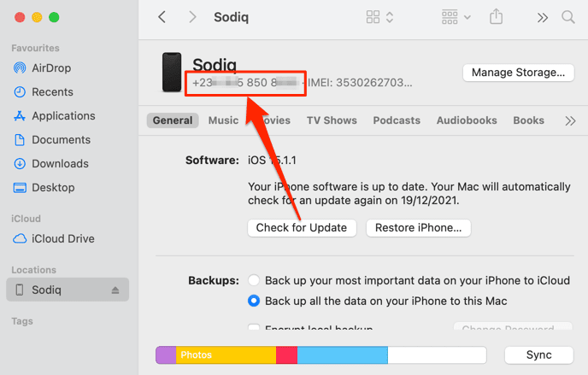Screen dimensions: 588x375
Task: Select back up to iCloud option
Action: pos(254,280)
